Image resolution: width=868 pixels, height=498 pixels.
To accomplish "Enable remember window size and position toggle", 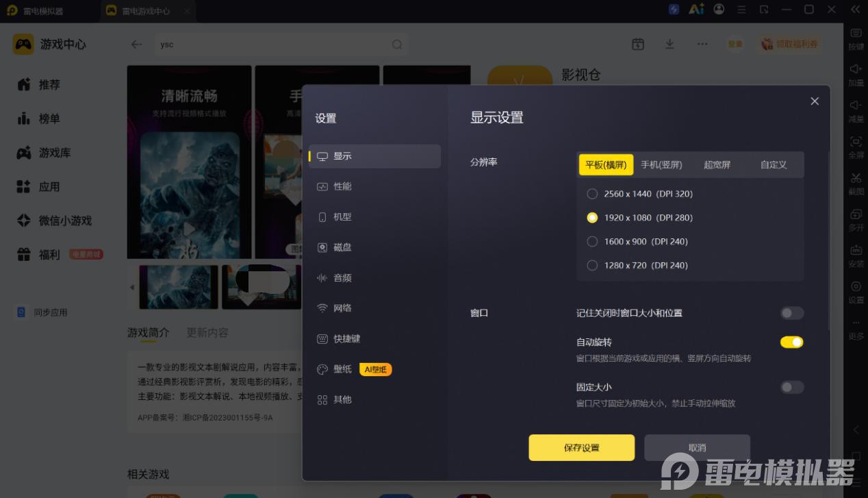I will pos(792,313).
